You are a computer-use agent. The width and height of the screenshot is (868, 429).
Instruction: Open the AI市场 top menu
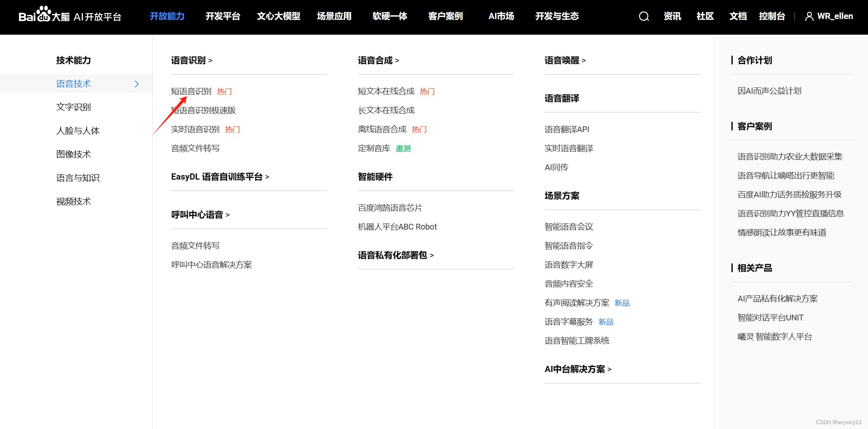pos(501,17)
